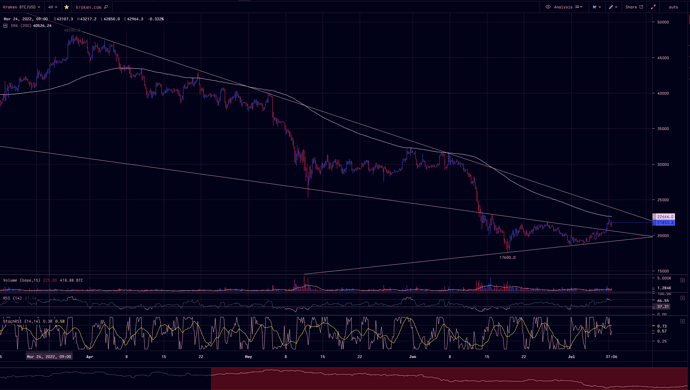Change the 4H timeframe dropdown

(53, 7)
